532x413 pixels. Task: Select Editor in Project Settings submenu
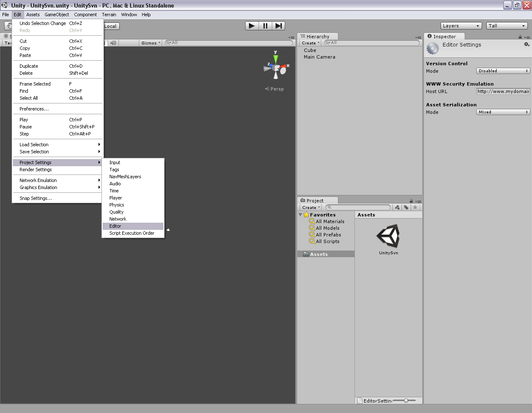[x=133, y=226]
